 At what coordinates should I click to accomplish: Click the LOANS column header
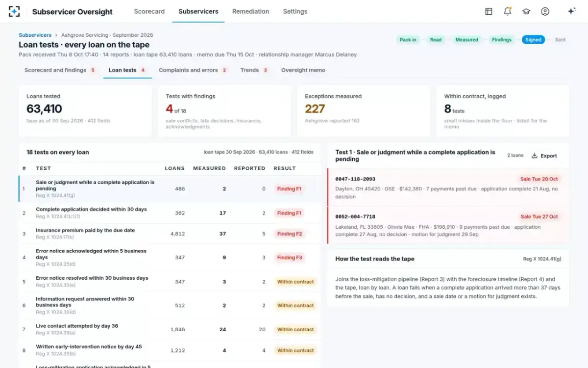(175, 168)
